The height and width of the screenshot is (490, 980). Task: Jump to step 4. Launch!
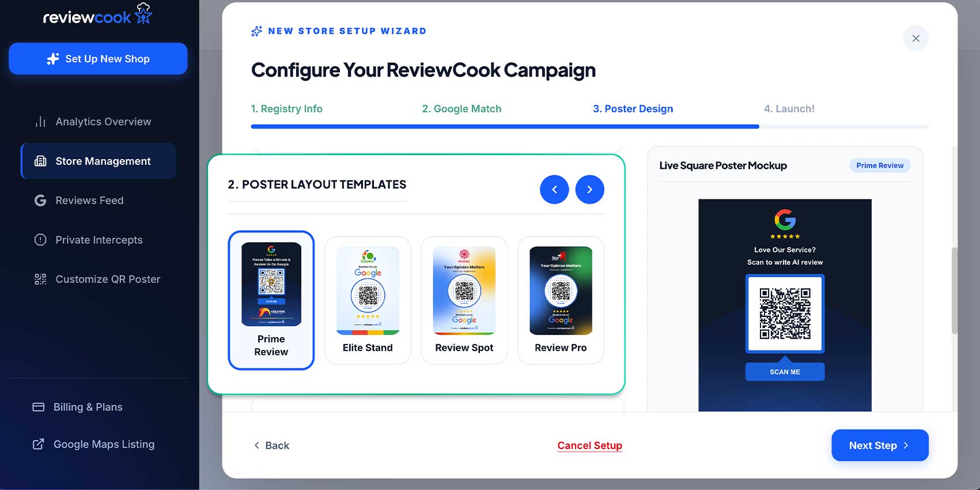coord(789,109)
